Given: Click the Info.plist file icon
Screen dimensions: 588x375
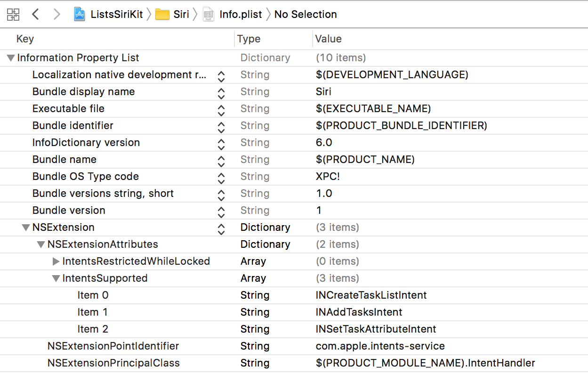Looking at the screenshot, I should pyautogui.click(x=208, y=15).
